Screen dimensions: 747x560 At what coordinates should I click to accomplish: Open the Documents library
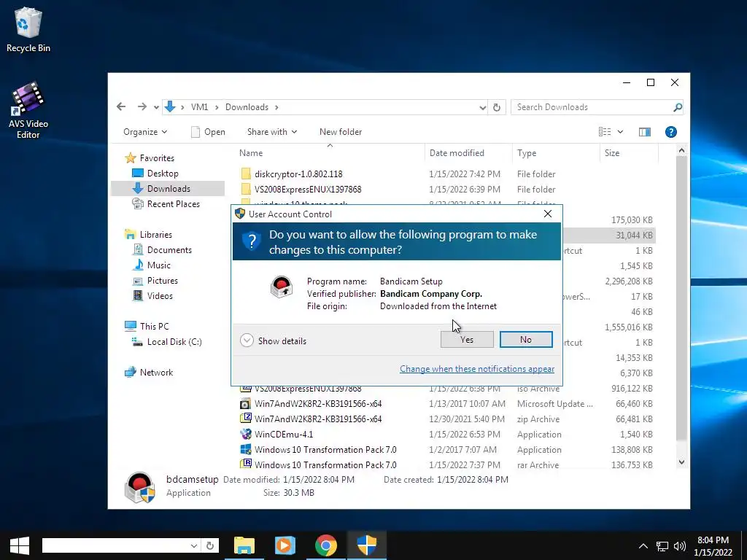coord(162,250)
